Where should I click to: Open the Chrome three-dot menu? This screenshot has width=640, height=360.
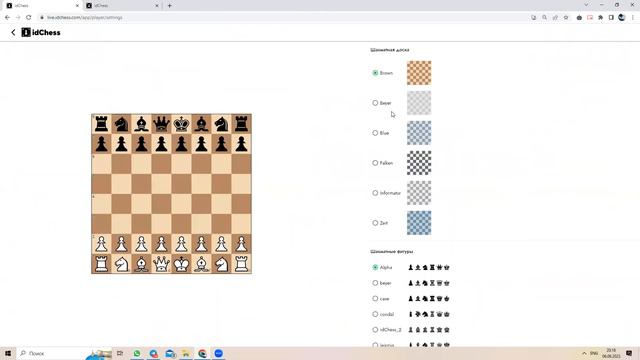coord(633,18)
